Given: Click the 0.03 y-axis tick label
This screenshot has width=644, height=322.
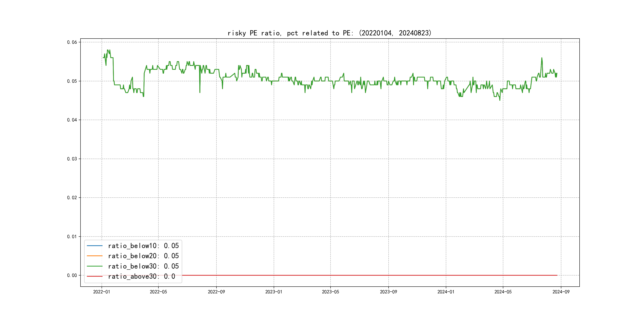Looking at the screenshot, I should click(72, 159).
